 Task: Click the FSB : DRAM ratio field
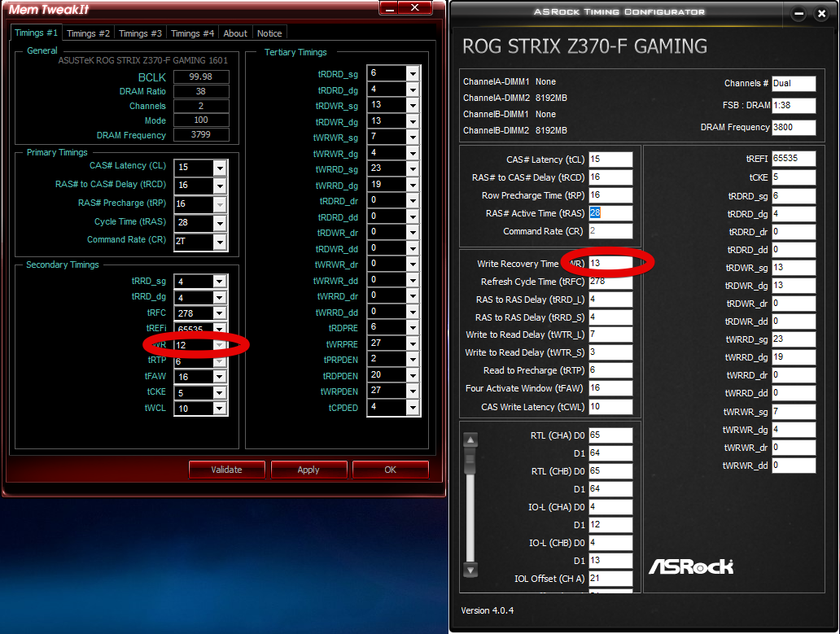(x=794, y=106)
